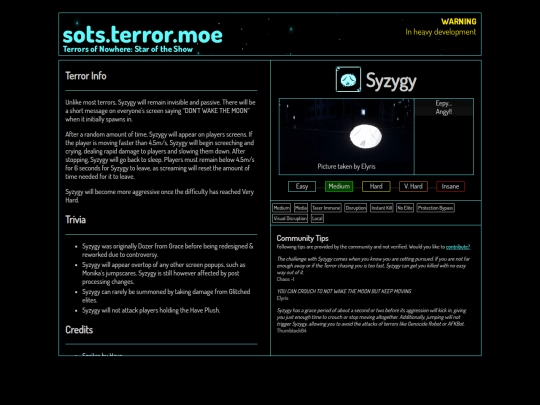Click the 'Visual Disruption' tag badge
Screen dimensions: 540x405
pos(290,218)
